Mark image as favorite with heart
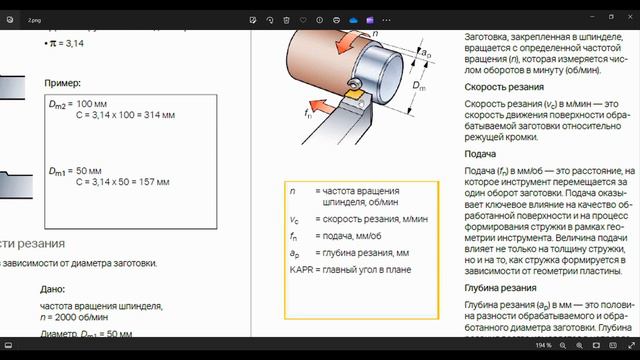 tap(303, 20)
